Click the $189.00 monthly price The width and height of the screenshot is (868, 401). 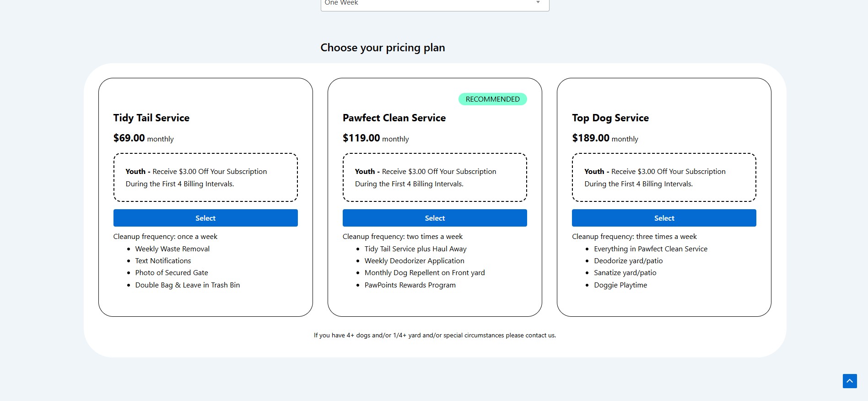pos(605,138)
